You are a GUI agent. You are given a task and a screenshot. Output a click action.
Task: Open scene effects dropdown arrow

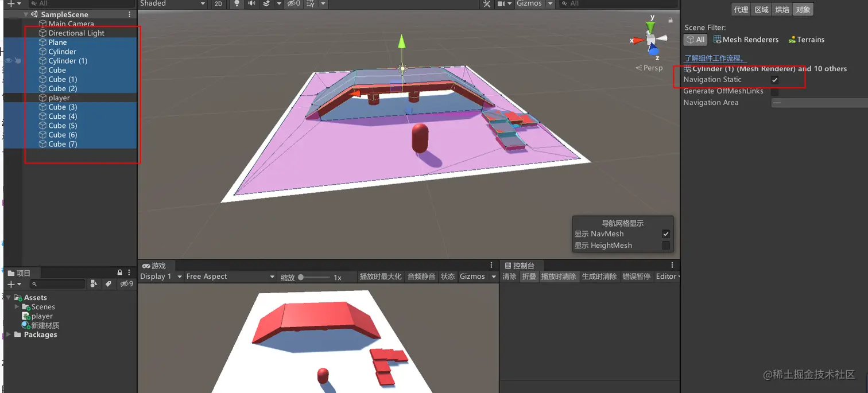click(x=279, y=4)
